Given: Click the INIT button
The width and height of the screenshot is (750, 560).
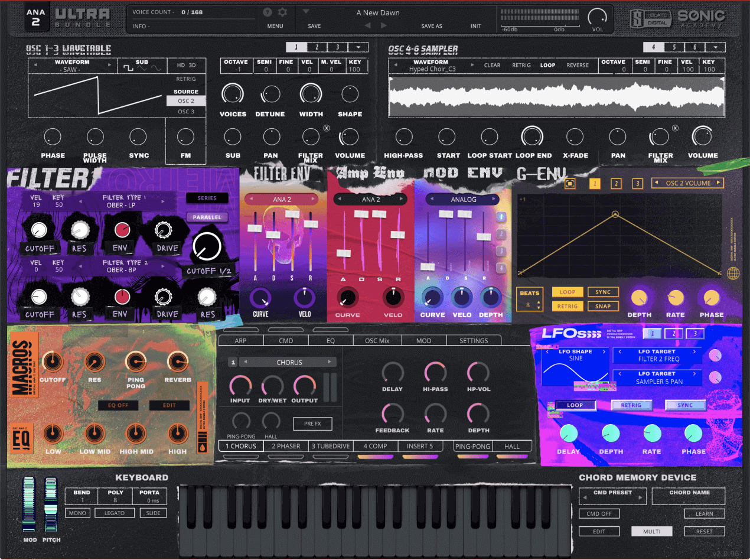Looking at the screenshot, I should [475, 26].
